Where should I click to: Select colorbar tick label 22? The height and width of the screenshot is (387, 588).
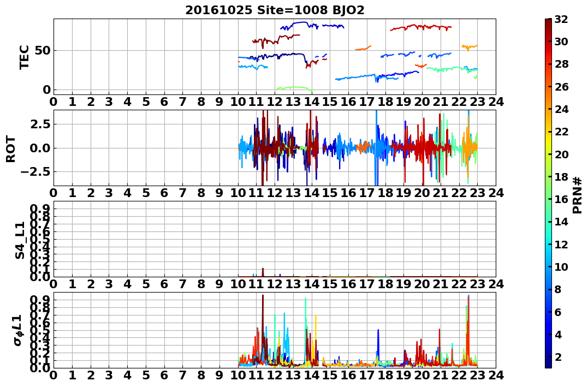click(x=561, y=132)
